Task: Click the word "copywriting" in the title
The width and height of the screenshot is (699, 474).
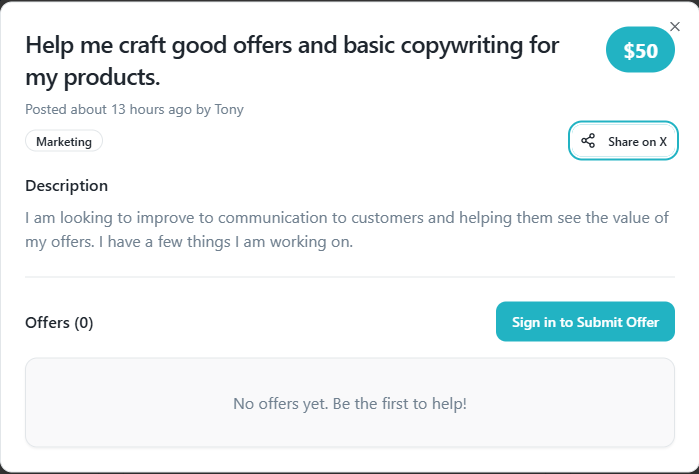Action: point(467,45)
